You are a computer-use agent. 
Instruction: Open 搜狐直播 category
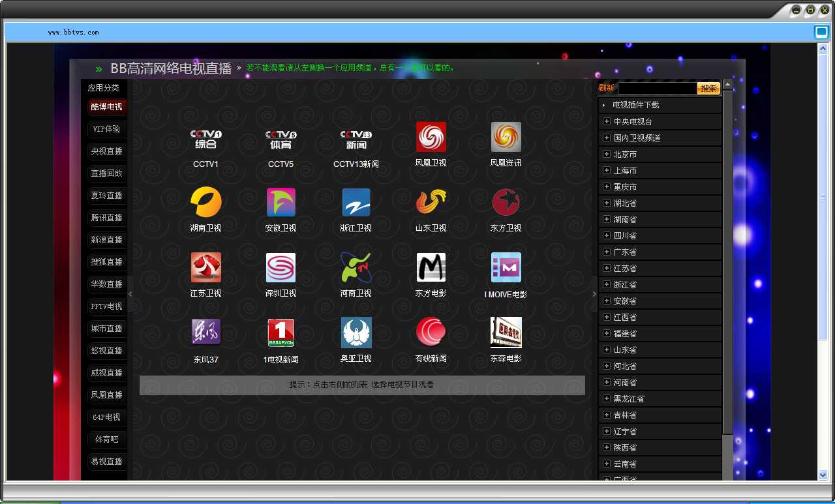106,262
